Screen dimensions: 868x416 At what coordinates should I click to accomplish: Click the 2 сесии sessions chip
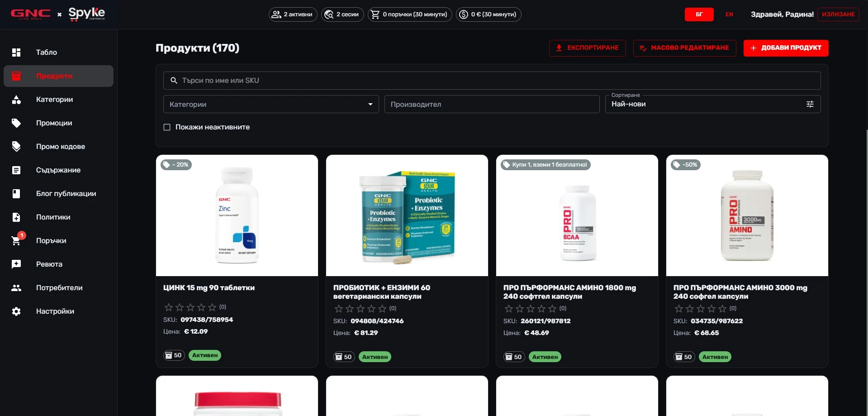342,14
